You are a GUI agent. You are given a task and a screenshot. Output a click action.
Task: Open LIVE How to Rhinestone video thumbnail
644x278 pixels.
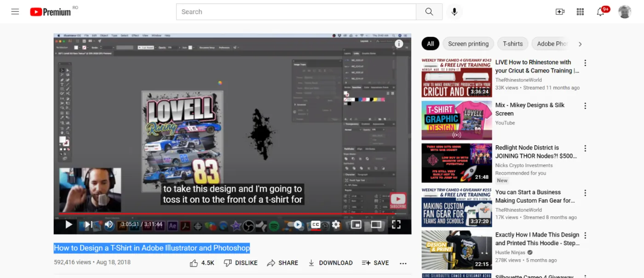[x=457, y=78]
